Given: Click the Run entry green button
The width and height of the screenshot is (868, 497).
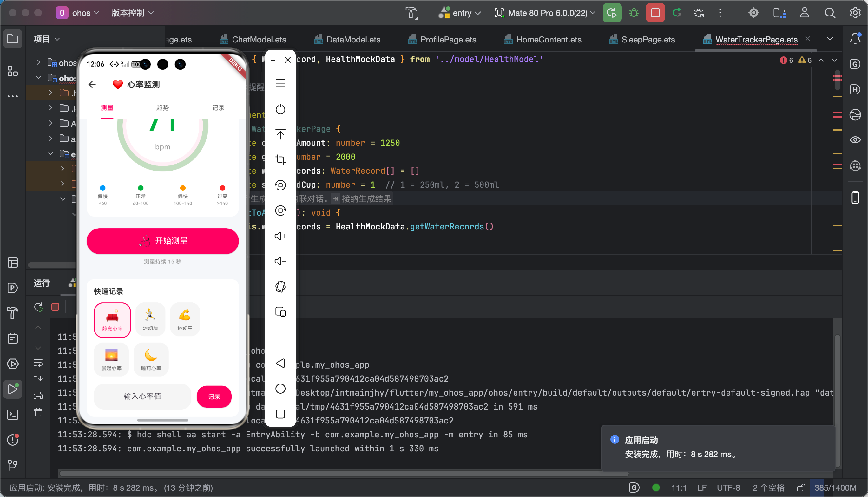Looking at the screenshot, I should [612, 13].
